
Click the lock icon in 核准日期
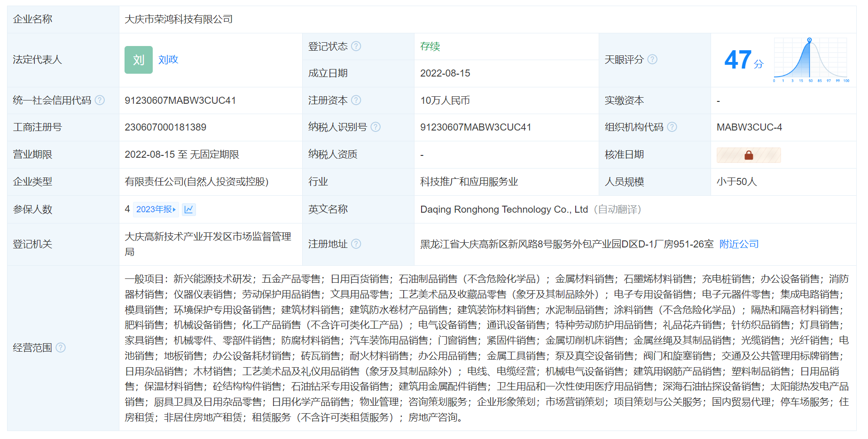[749, 155]
